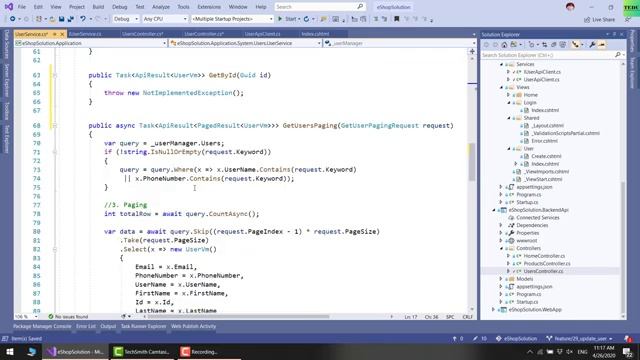This screenshot has width=640, height=360.
Task: Open the Multiple Startup Projects dropdown
Action: coord(232,19)
